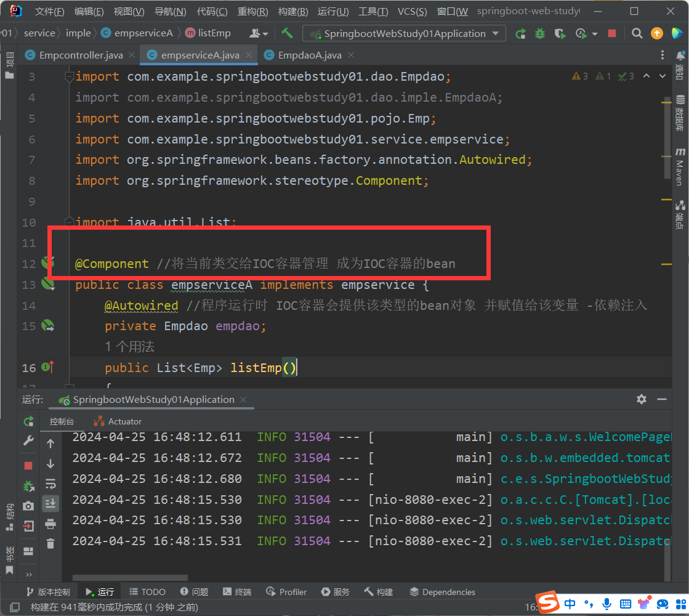The height and width of the screenshot is (616, 689).
Task: Rerun application in Run panel sidebar
Action: 28,421
